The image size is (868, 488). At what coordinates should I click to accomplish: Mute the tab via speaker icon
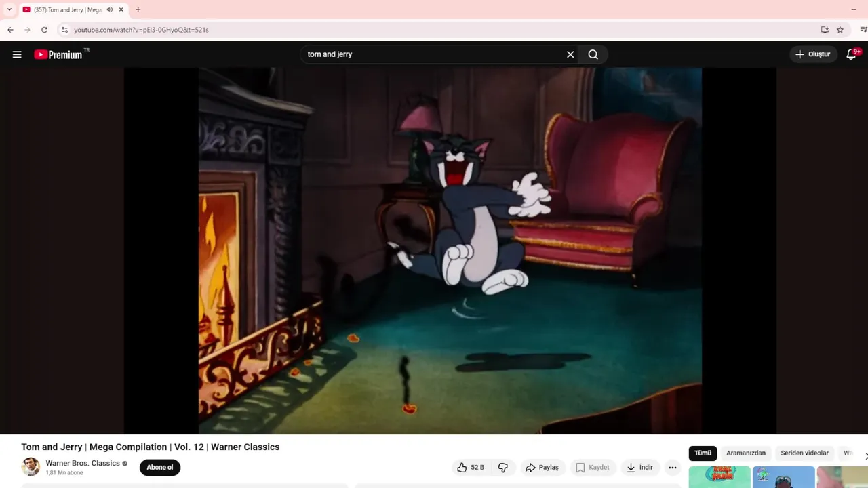[110, 9]
